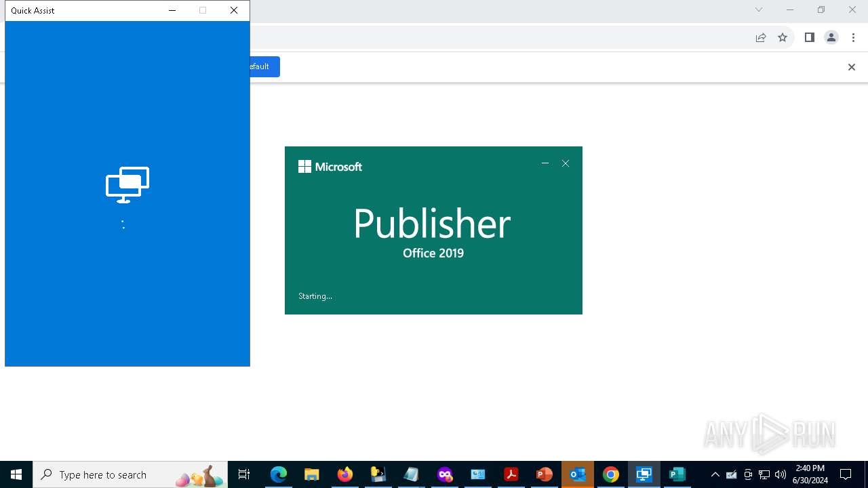
Task: Click the Quick Assist screens icon
Action: click(x=127, y=185)
